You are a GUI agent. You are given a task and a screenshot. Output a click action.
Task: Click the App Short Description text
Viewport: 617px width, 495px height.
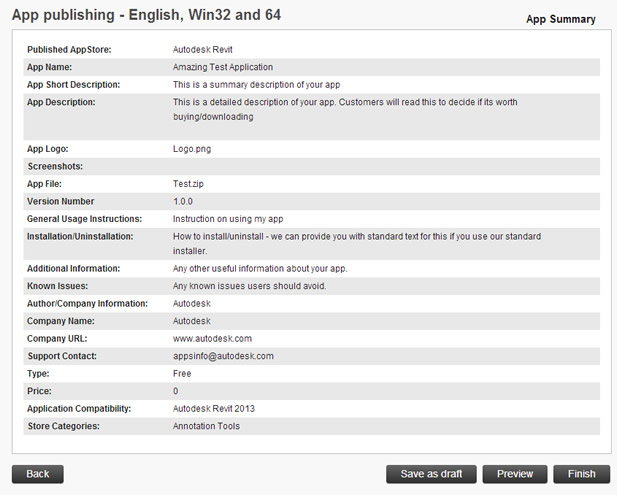(257, 85)
